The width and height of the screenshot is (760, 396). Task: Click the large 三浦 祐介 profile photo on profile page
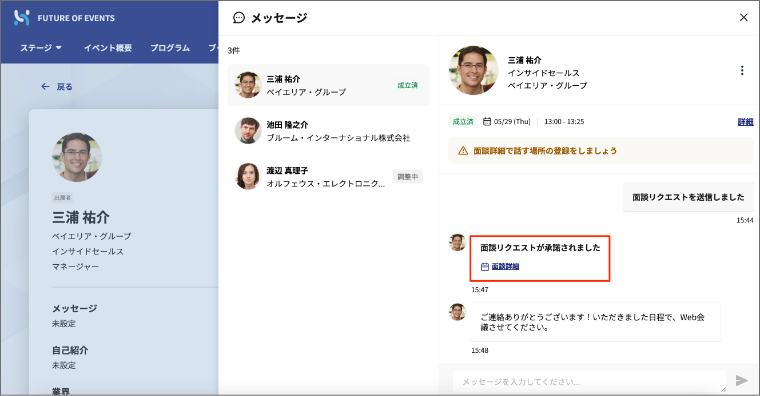click(x=77, y=157)
